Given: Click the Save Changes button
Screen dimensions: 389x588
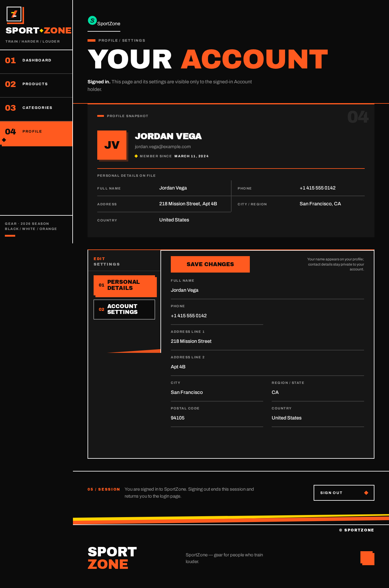Looking at the screenshot, I should coord(210,264).
